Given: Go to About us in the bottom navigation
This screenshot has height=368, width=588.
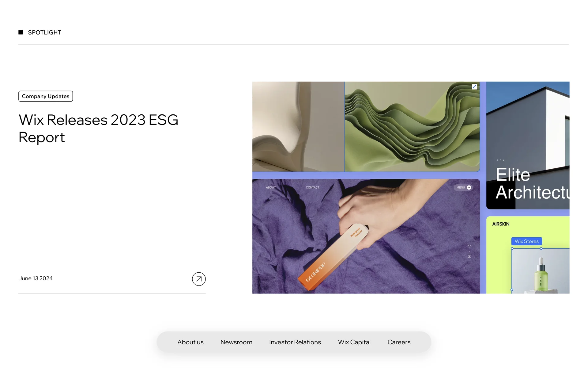Looking at the screenshot, I should tap(190, 342).
